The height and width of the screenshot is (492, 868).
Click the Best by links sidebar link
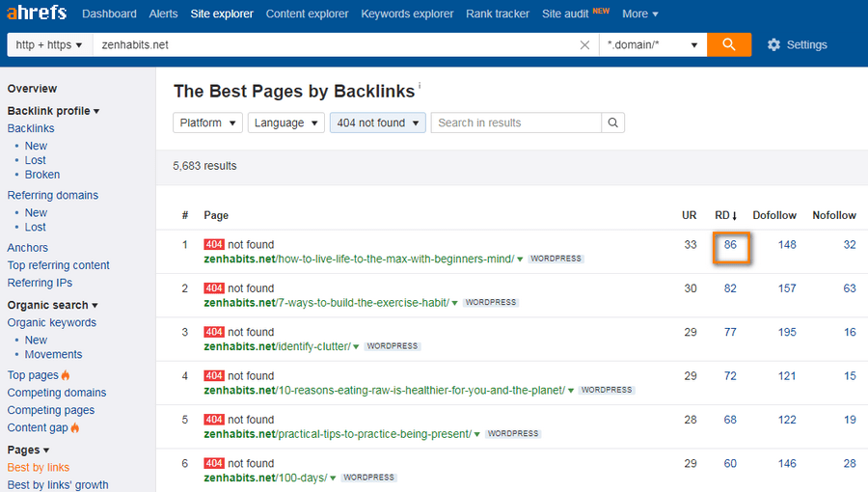click(x=39, y=468)
